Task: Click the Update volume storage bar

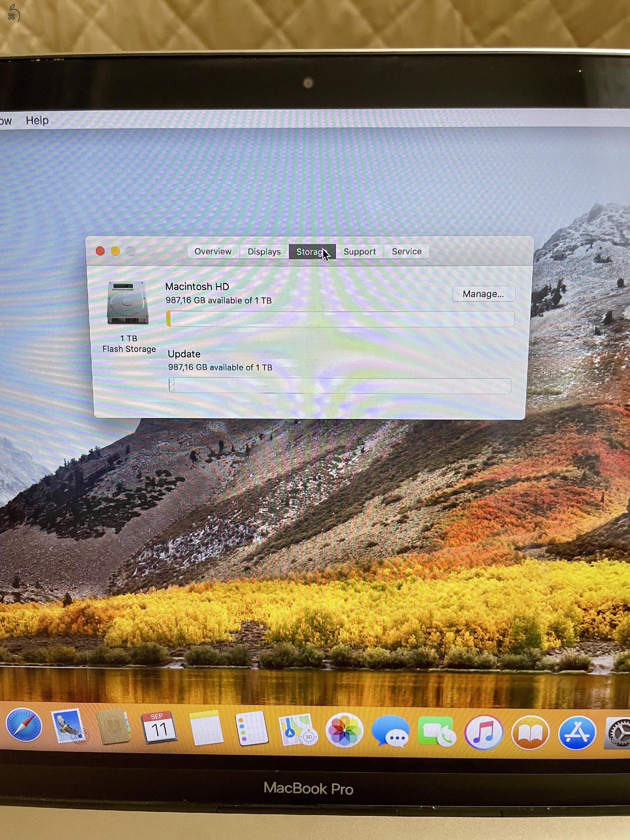Action: [340, 386]
